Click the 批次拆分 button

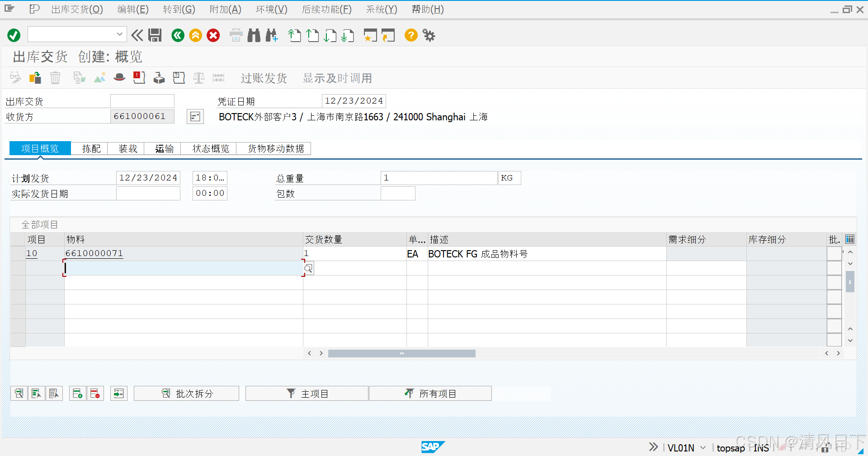[187, 394]
